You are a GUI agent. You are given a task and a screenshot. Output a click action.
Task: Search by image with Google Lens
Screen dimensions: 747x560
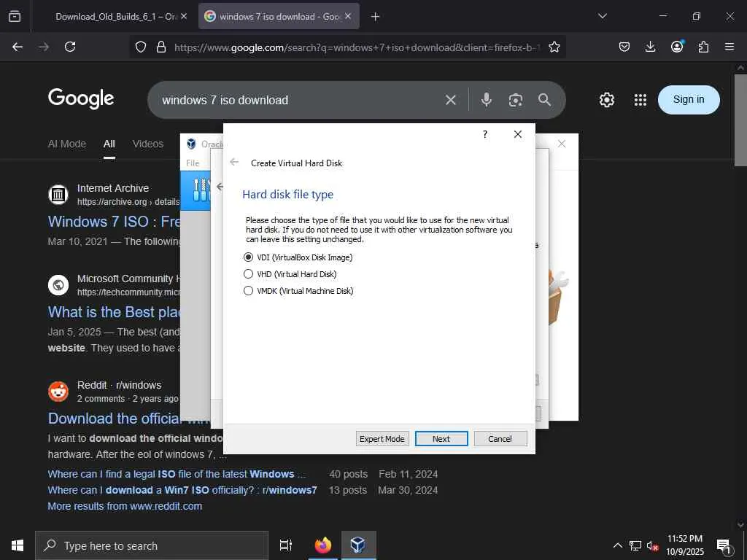click(x=516, y=100)
